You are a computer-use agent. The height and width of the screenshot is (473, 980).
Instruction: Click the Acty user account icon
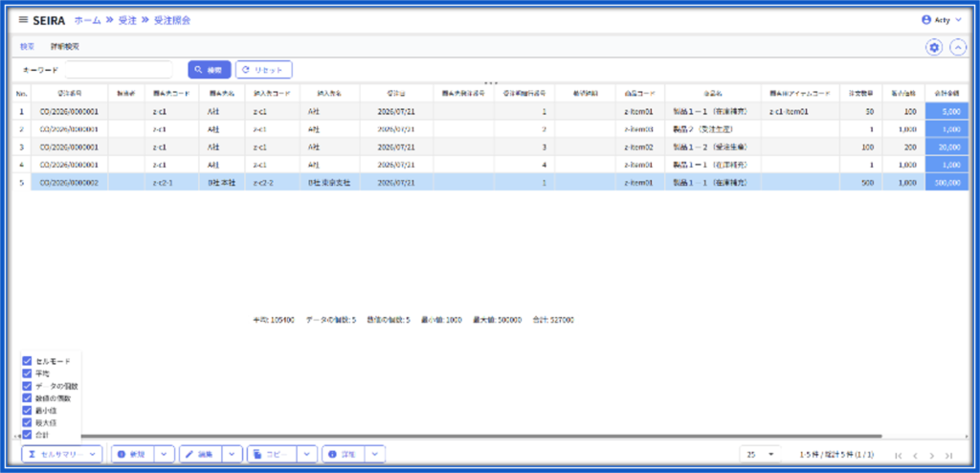[926, 20]
